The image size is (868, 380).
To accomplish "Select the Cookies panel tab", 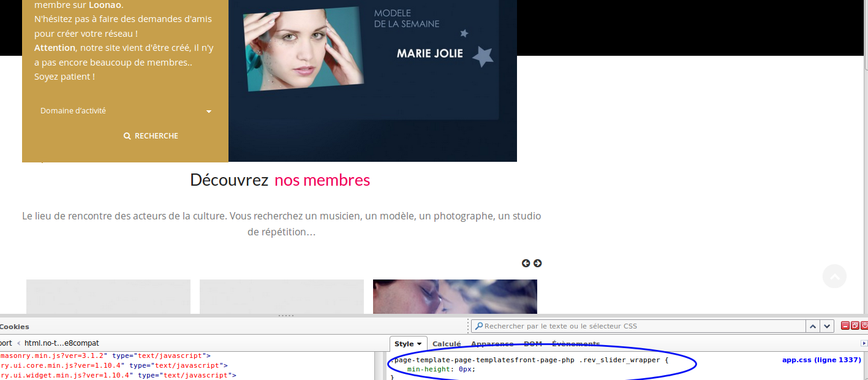I will click(x=15, y=327).
